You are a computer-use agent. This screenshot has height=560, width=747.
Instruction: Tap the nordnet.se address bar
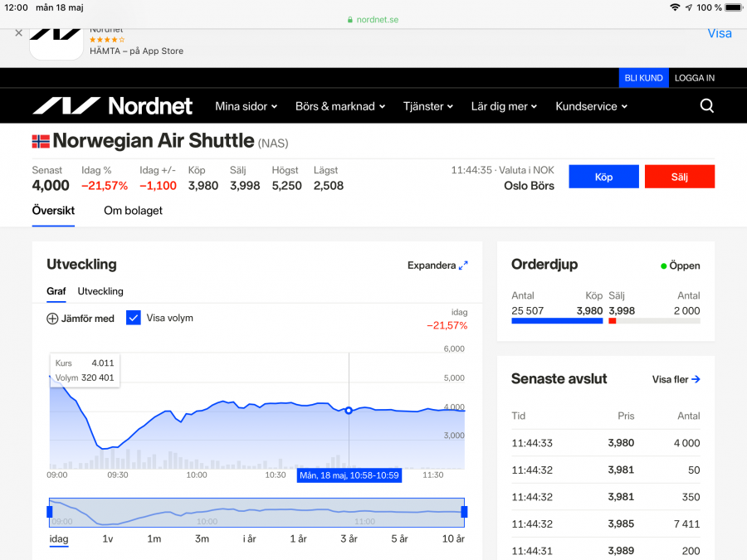pos(373,19)
